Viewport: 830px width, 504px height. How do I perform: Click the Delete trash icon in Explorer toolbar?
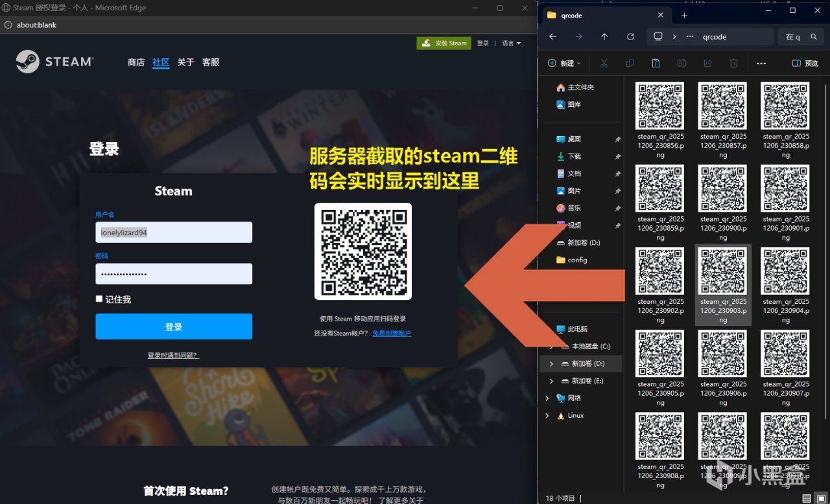(x=733, y=63)
